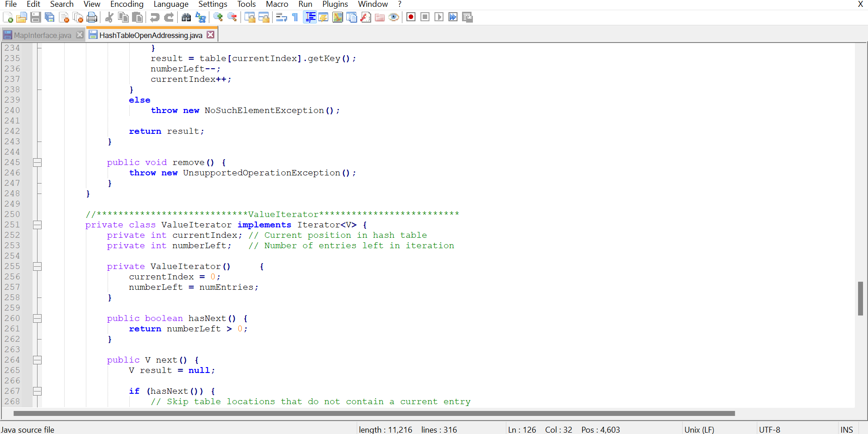Zoom in using the magnifier plus icon
This screenshot has width=868, height=434.
pos(218,17)
